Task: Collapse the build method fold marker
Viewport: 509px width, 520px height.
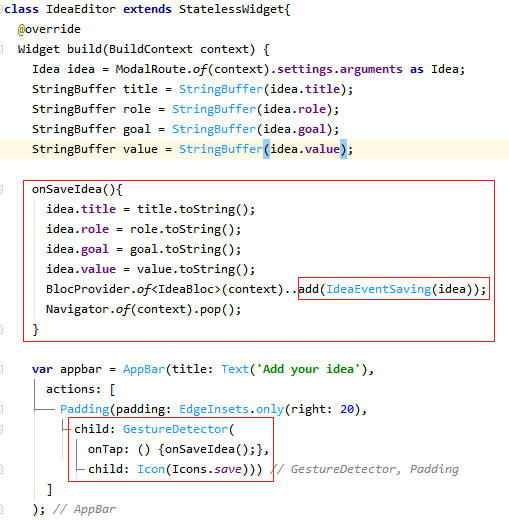Action: pos(1,49)
